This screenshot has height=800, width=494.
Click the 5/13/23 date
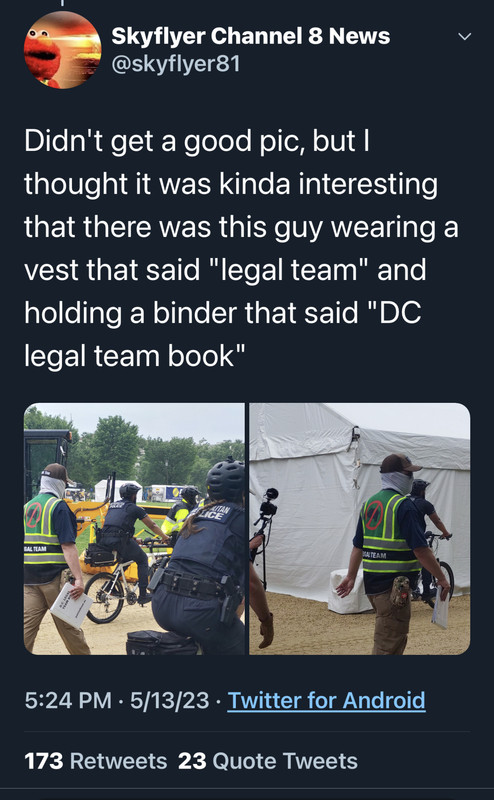tap(169, 700)
